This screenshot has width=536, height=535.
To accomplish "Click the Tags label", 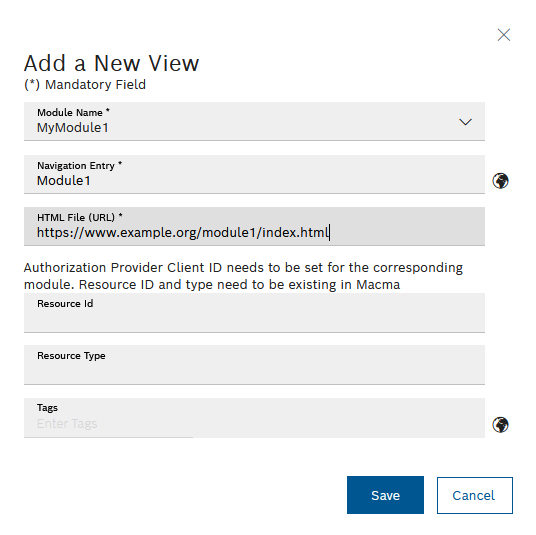I will pos(47,408).
